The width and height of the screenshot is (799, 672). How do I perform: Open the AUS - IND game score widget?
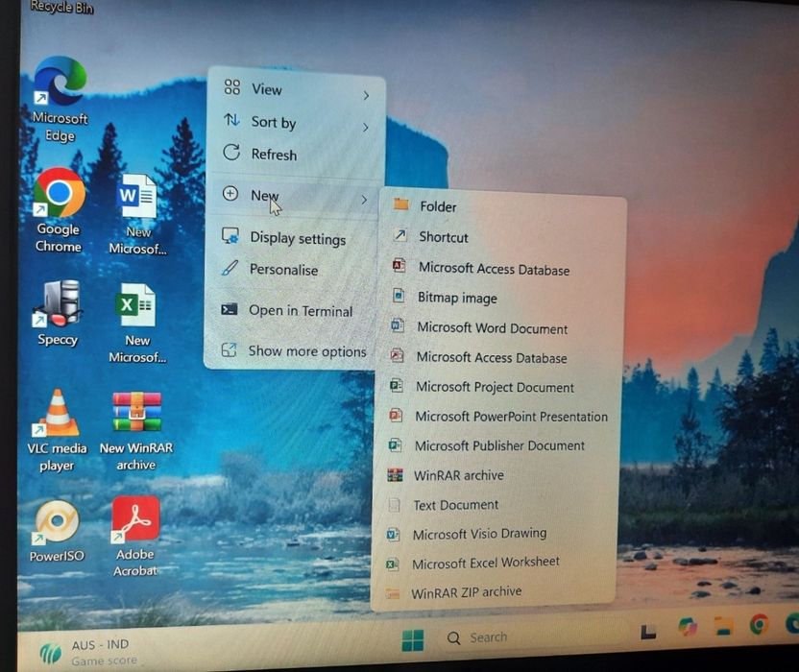pyautogui.click(x=89, y=653)
